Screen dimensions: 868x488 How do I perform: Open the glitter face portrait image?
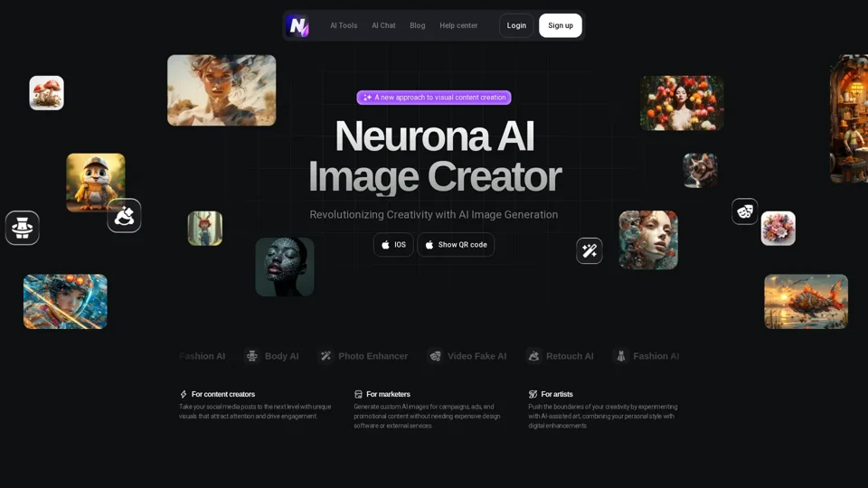pos(285,267)
